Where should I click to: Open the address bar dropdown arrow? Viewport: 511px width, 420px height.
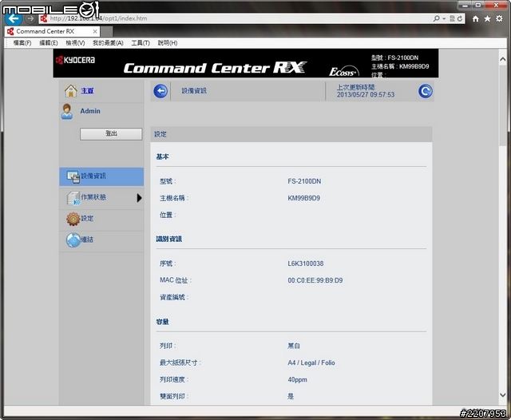click(444, 19)
